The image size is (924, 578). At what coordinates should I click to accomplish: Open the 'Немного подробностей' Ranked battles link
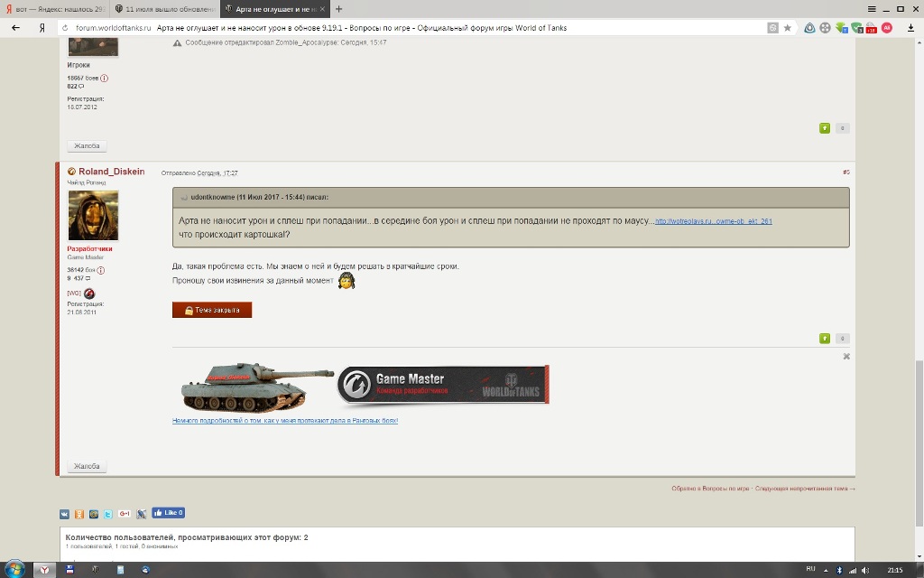[x=285, y=421]
